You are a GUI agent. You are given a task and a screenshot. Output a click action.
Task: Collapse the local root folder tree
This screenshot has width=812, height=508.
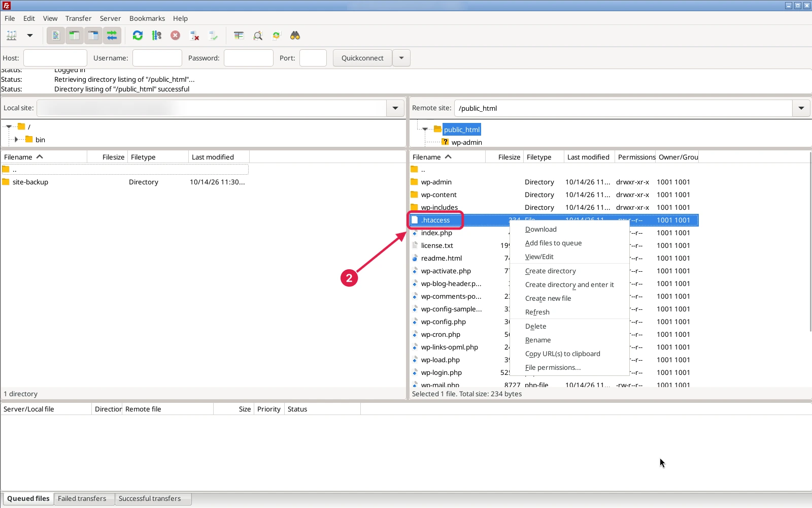click(x=9, y=126)
